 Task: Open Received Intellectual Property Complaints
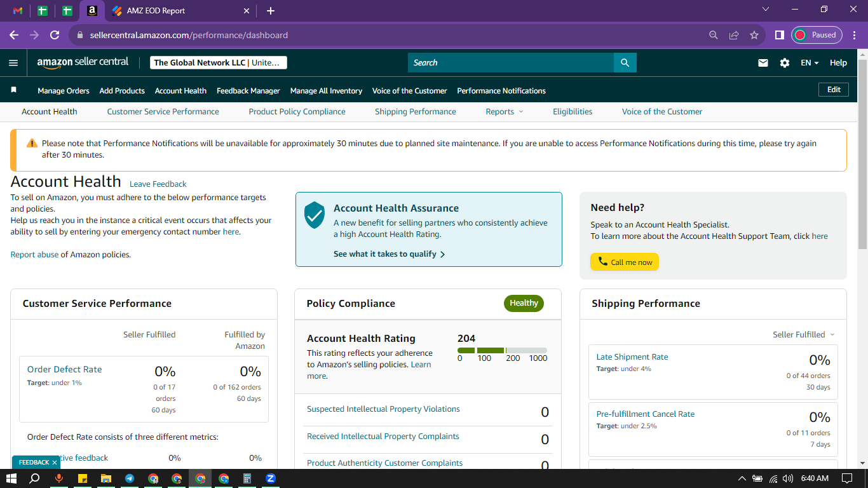tap(383, 437)
